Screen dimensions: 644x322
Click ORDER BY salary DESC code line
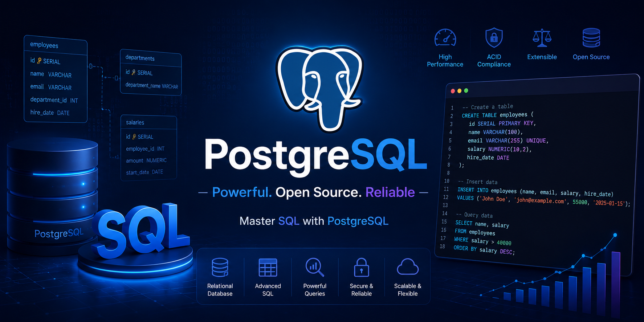coord(484,250)
